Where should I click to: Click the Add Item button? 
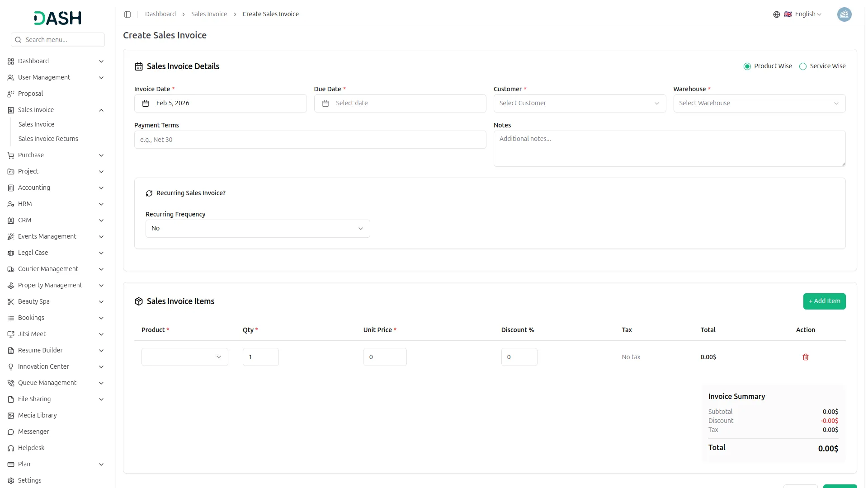(x=824, y=301)
